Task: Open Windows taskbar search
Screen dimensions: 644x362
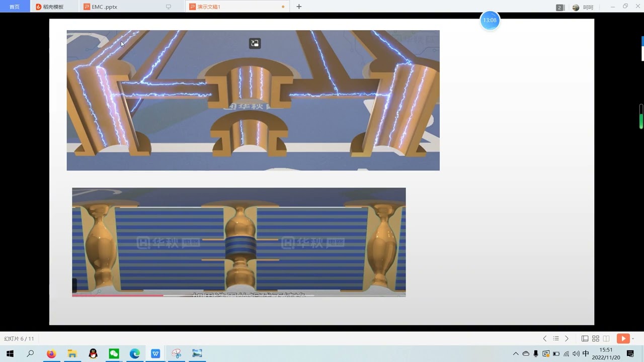Action: point(30,354)
